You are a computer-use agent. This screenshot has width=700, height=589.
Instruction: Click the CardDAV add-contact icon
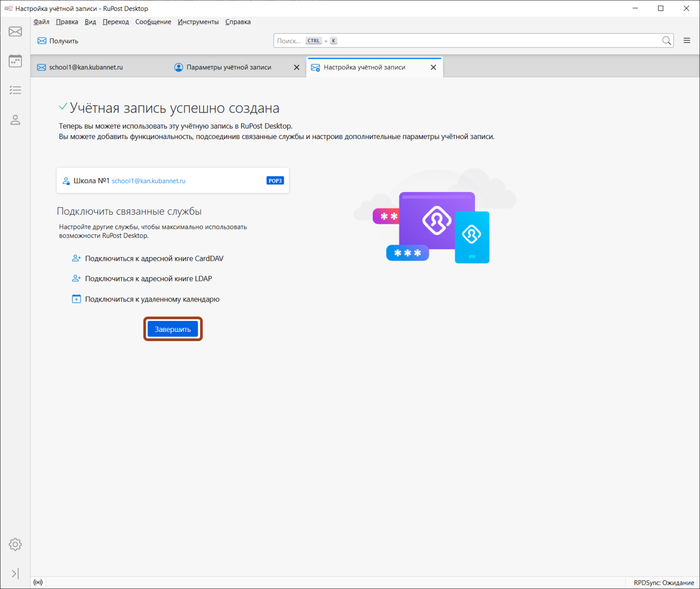pyautogui.click(x=76, y=258)
